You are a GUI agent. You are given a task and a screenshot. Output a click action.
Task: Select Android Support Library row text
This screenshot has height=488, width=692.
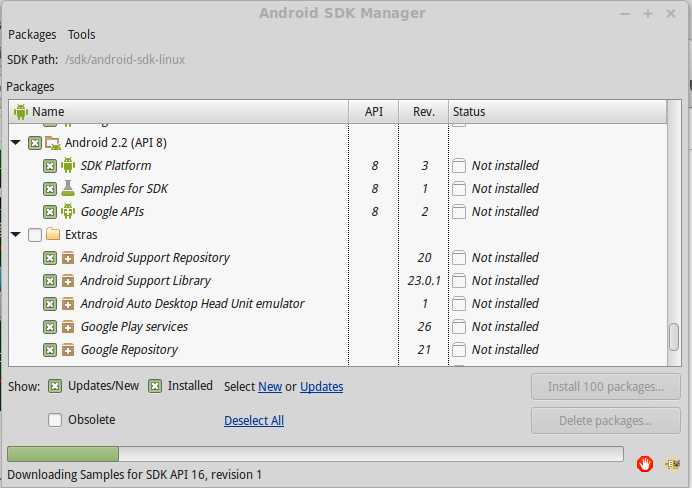pos(146,281)
